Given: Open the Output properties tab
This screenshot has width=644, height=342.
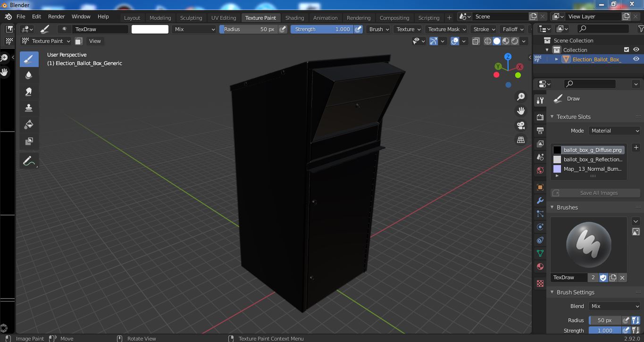Looking at the screenshot, I should (540, 130).
